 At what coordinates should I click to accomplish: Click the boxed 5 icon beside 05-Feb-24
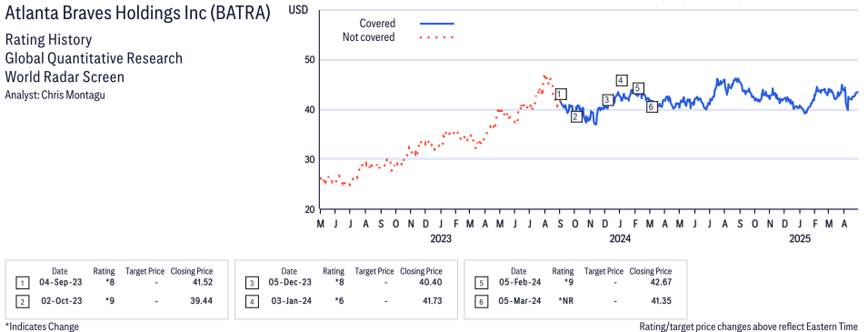pos(480,283)
